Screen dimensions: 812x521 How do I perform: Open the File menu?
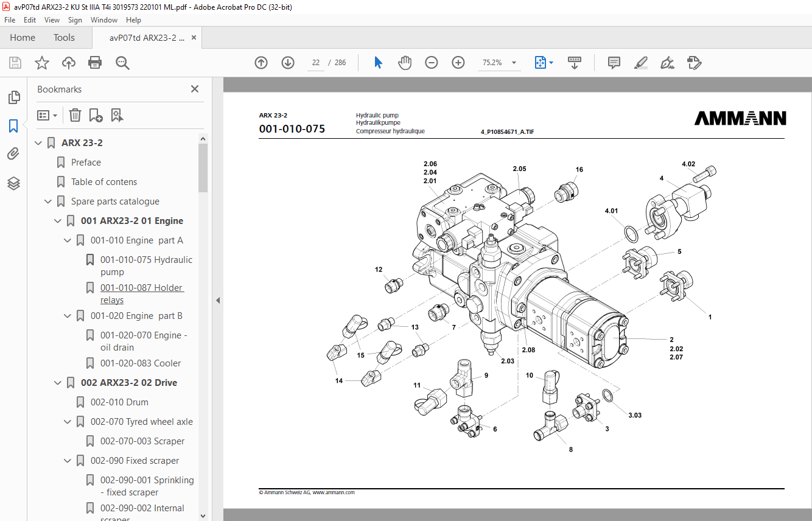click(x=10, y=20)
